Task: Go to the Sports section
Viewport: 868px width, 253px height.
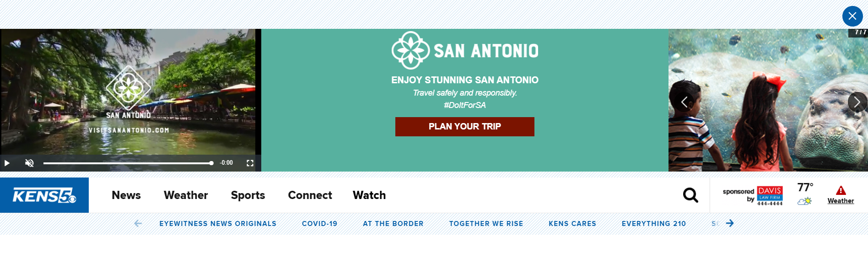Action: [248, 195]
